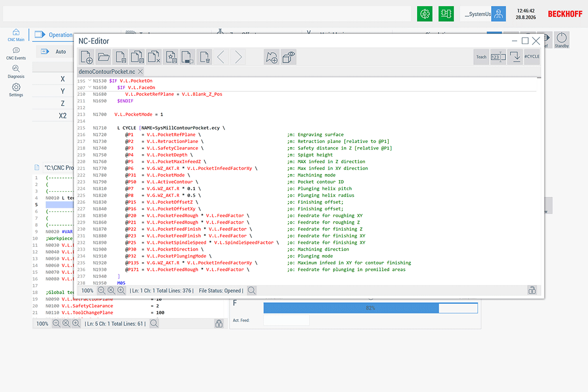588x392 pixels.
Task: Reset zoom in background program viewer
Action: pyautogui.click(x=66, y=324)
